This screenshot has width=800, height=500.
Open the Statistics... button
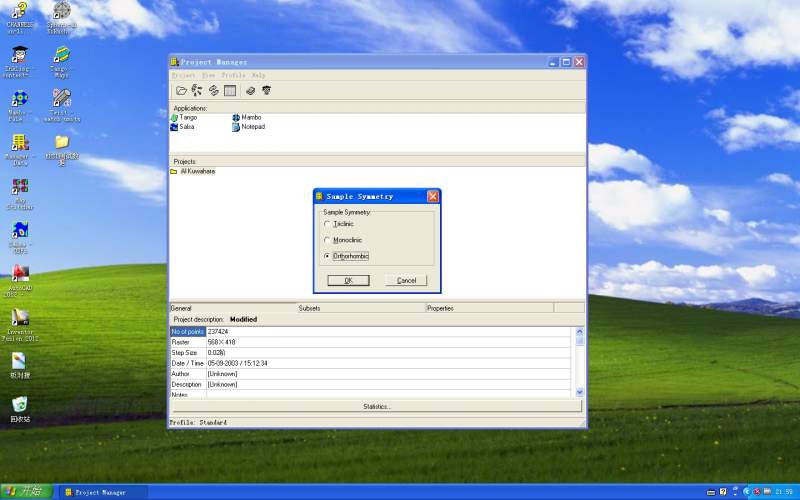377,407
